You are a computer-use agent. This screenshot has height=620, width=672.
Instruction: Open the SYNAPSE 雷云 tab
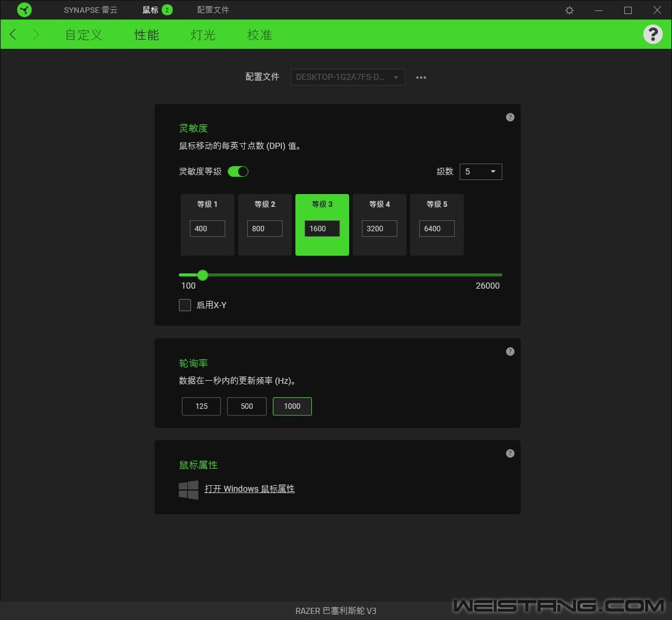90,10
